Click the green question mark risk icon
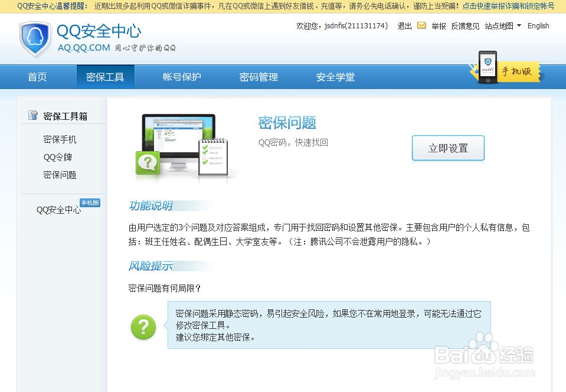This screenshot has width=566, height=392. [x=143, y=327]
